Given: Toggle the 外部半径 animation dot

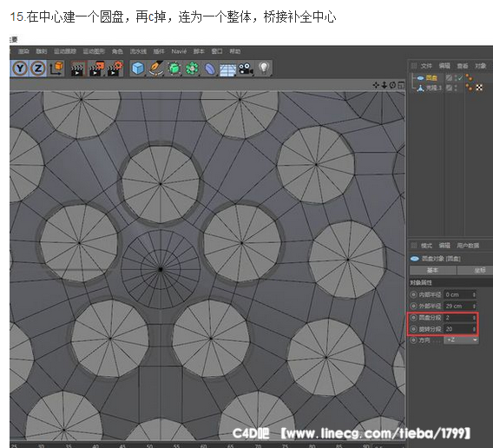Looking at the screenshot, I should tap(413, 306).
